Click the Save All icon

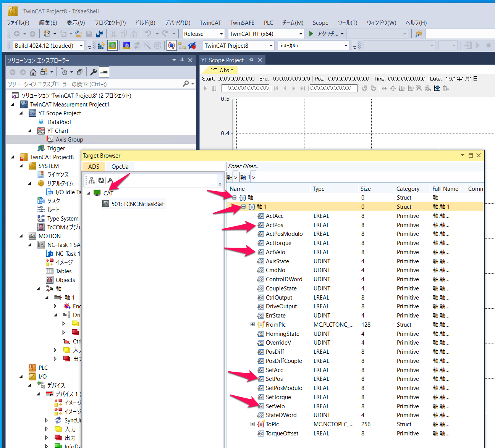click(99, 34)
